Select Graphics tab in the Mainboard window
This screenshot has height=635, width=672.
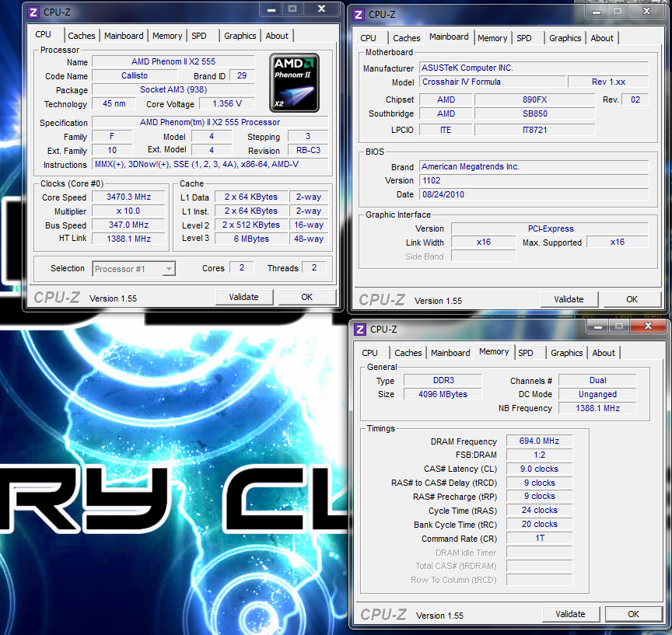(565, 38)
